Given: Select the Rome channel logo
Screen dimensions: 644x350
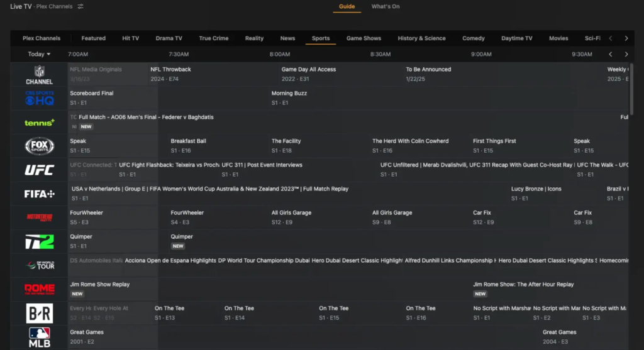Looking at the screenshot, I should pyautogui.click(x=40, y=289).
